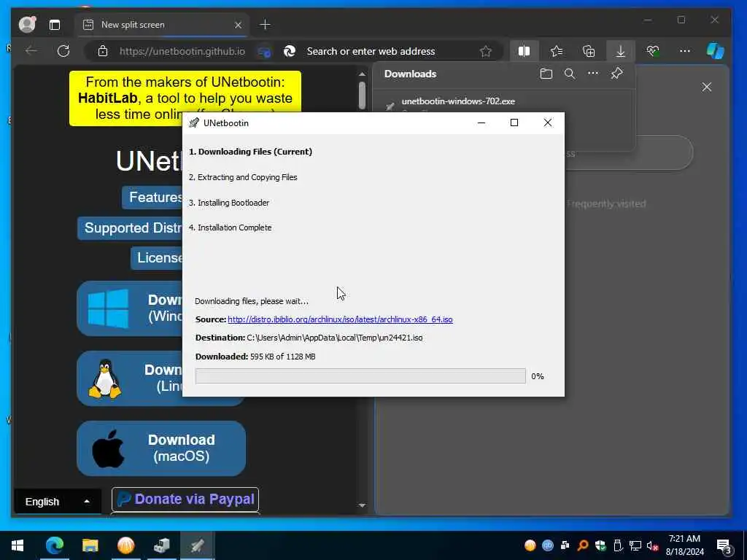Close the New split screen tab
747x560 pixels.
click(239, 25)
